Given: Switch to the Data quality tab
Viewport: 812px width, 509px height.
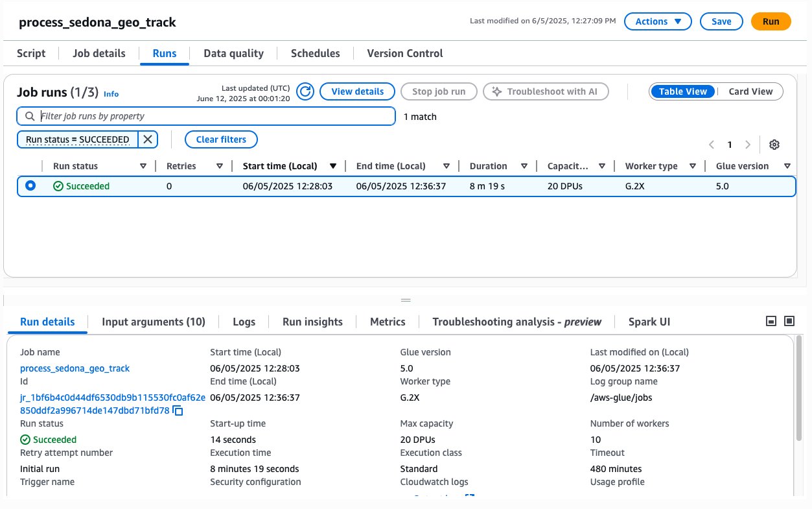Looking at the screenshot, I should (x=233, y=53).
